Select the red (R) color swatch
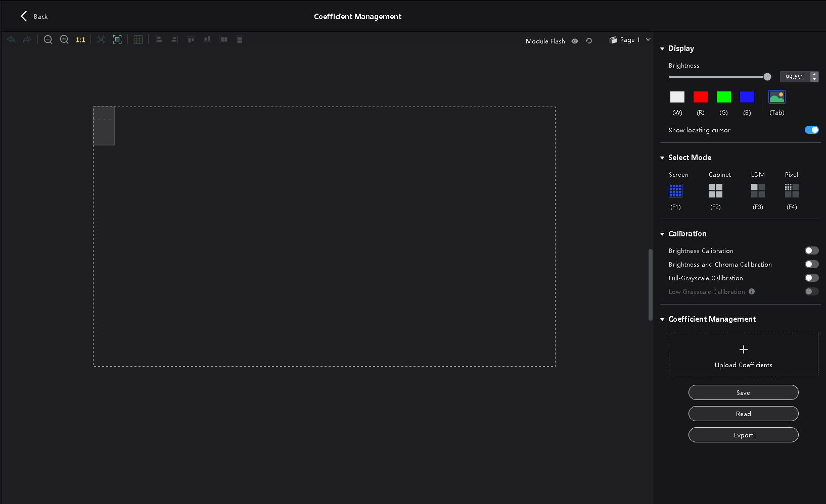This screenshot has width=826, height=504. [x=700, y=97]
